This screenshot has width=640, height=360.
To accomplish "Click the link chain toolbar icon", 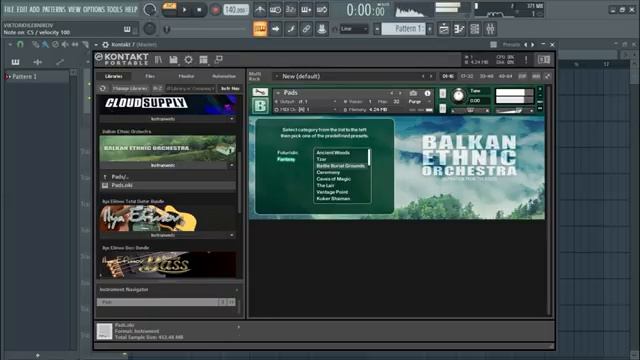I will tap(306, 29).
